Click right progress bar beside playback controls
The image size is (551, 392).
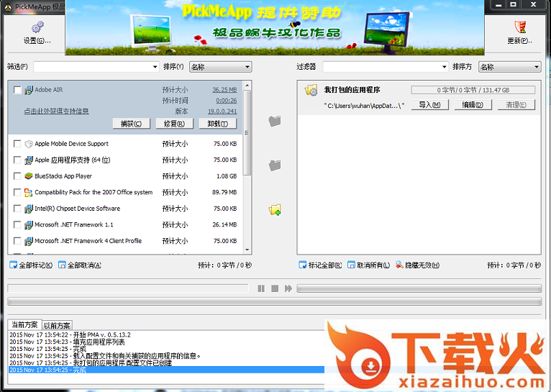(419, 288)
